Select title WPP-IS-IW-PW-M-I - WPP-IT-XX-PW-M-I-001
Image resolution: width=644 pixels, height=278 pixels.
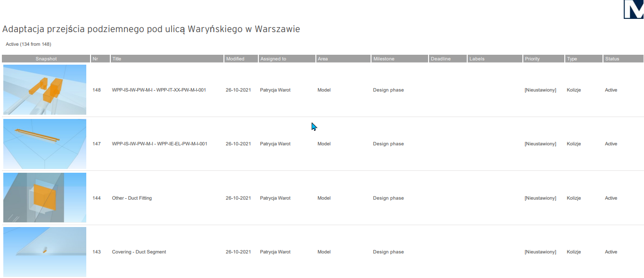click(159, 90)
